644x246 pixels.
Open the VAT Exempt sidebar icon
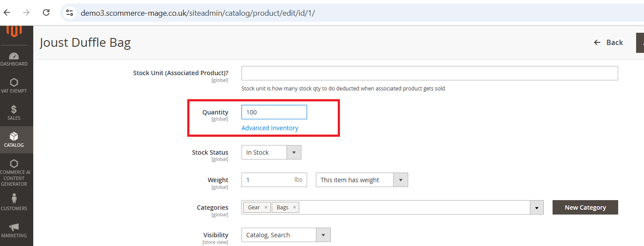14,83
